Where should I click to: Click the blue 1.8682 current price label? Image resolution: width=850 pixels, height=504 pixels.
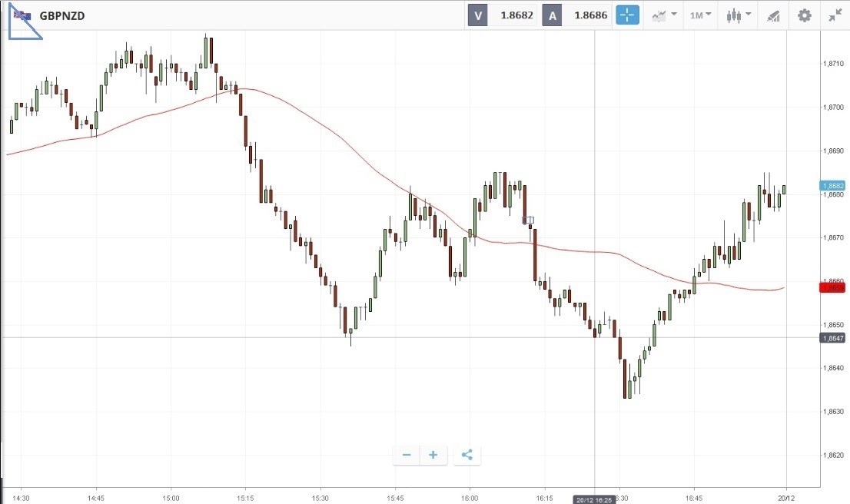pos(833,186)
